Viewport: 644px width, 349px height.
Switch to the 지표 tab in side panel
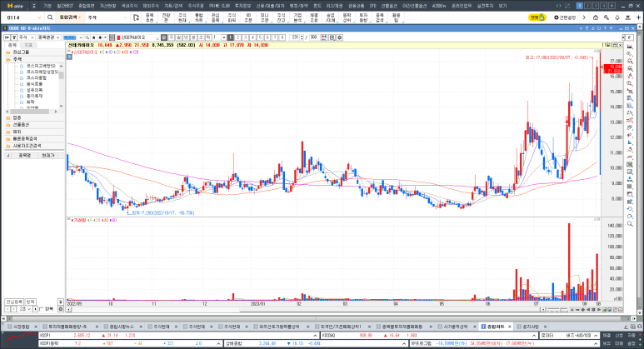coord(28,45)
